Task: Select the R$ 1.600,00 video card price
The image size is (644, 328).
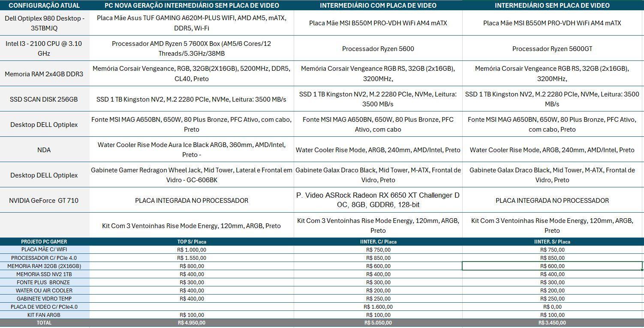Action: pos(378,307)
